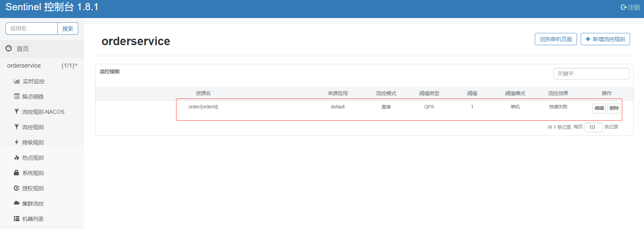Viewport: 644px width, 229px height.
Task: Delete the order/{orderId} rule
Action: [x=614, y=108]
